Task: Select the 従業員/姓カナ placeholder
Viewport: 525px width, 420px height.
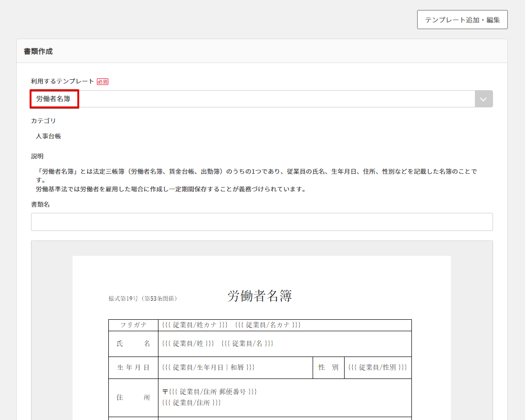Action: pyautogui.click(x=195, y=325)
